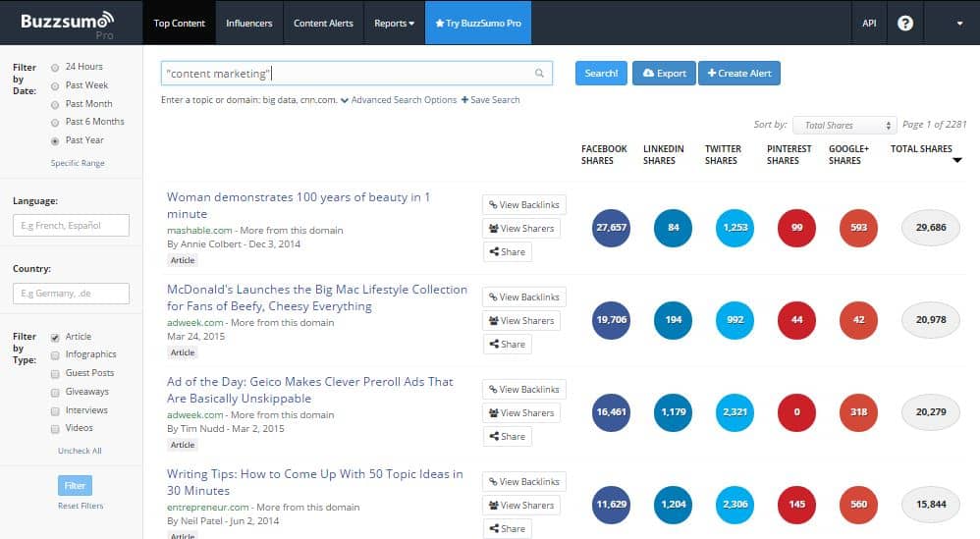Select the Past Week date filter
The width and height of the screenshot is (980, 539).
(55, 86)
